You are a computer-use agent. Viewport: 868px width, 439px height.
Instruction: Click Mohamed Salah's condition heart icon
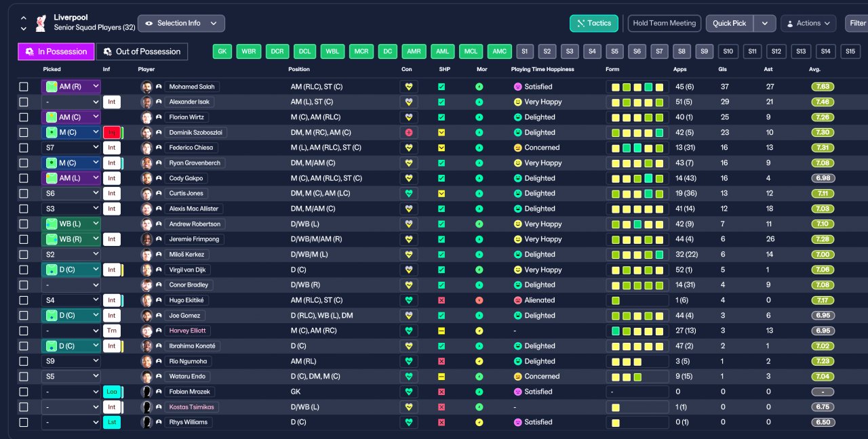click(409, 87)
